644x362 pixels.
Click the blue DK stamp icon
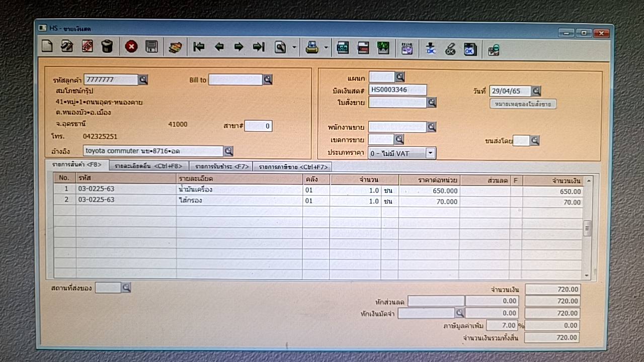(x=431, y=49)
